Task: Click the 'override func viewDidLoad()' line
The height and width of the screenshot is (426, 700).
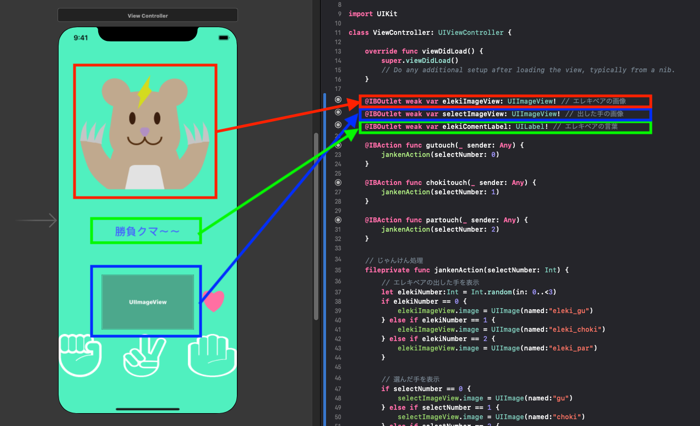Action: click(424, 51)
